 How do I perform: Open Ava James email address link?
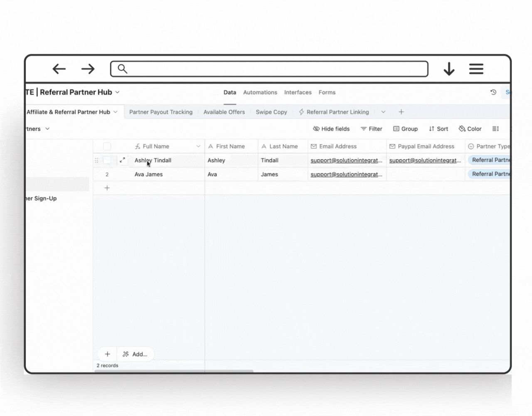tap(346, 174)
